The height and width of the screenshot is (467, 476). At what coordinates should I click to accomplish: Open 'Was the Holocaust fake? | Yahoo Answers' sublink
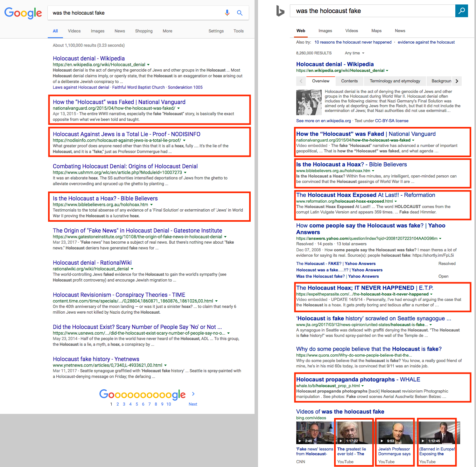[x=338, y=276]
